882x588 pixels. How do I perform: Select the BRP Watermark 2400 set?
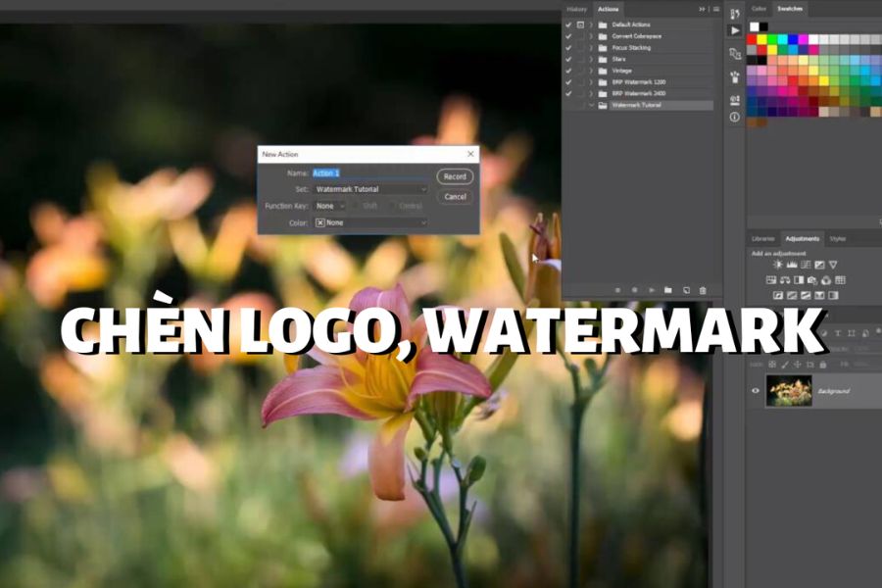[638, 93]
